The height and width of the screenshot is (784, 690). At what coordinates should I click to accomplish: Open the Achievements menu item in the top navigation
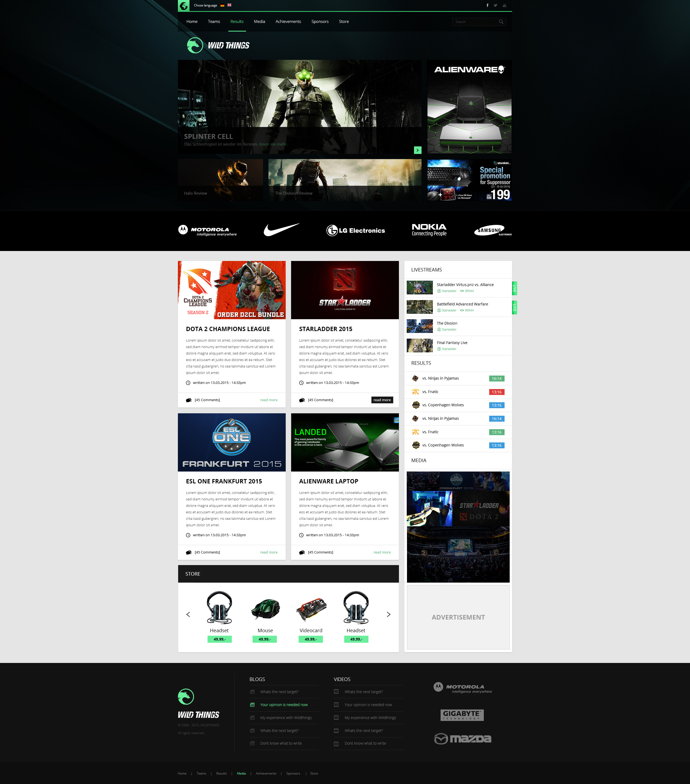288,22
